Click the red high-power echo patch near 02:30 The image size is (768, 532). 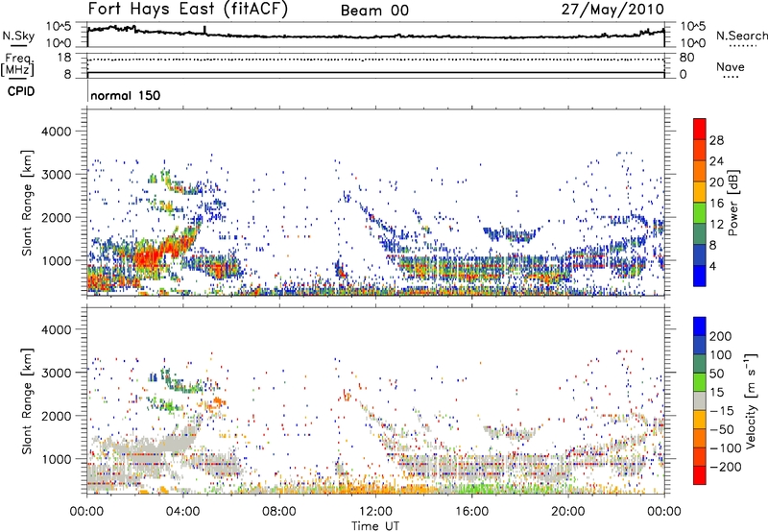coord(147,256)
